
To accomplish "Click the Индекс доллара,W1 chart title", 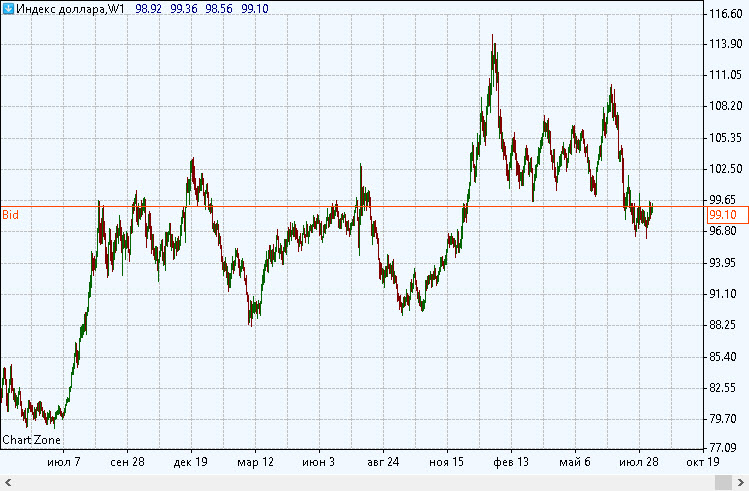I will (68, 8).
